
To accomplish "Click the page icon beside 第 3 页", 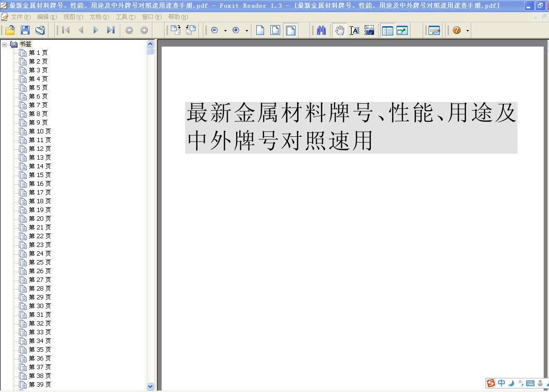I will (23, 71).
